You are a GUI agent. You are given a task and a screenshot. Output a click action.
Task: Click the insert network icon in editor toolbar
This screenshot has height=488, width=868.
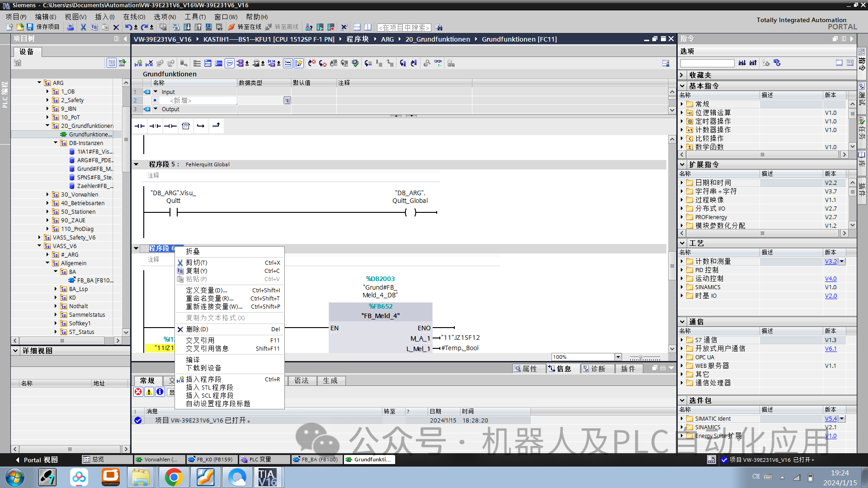click(138, 63)
